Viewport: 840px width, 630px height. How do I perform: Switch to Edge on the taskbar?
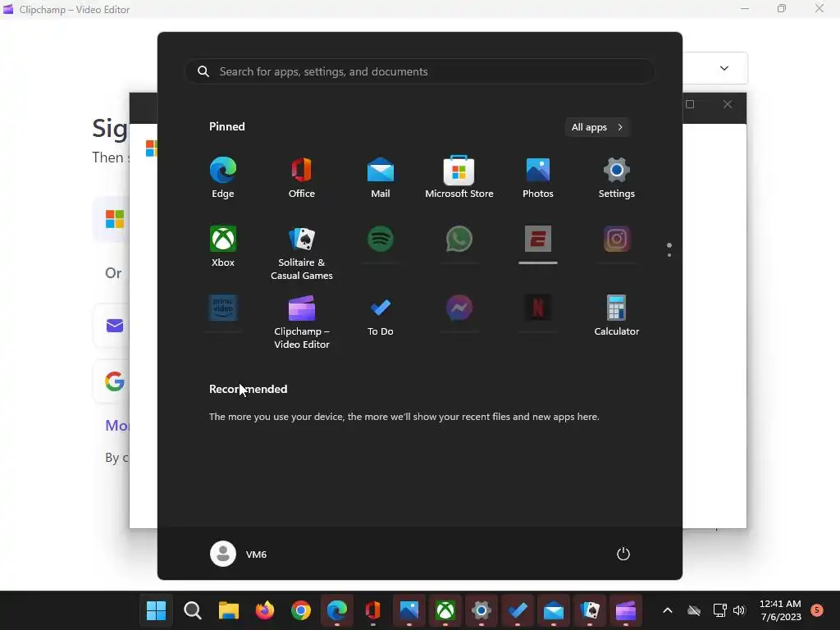click(337, 610)
